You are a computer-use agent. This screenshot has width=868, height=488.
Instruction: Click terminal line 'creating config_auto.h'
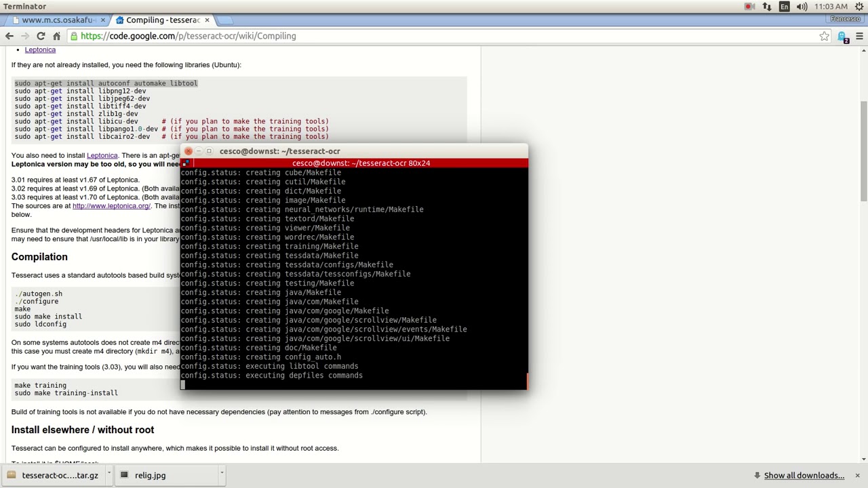pyautogui.click(x=261, y=357)
